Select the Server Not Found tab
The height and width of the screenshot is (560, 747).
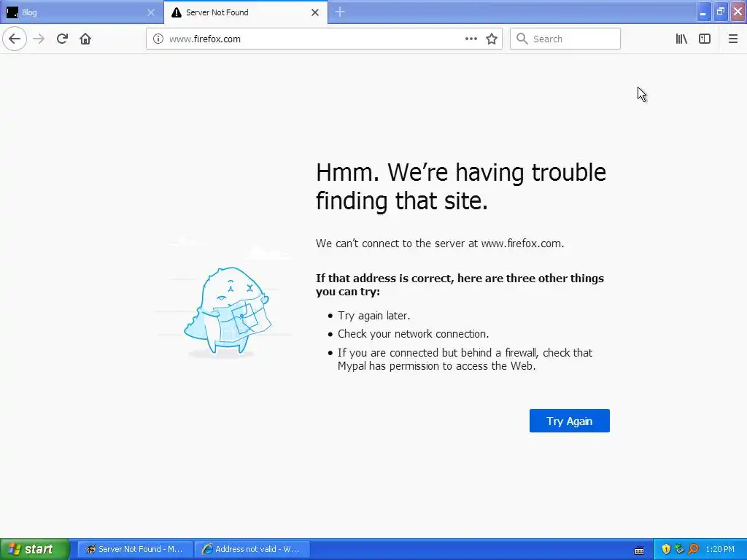246,12
